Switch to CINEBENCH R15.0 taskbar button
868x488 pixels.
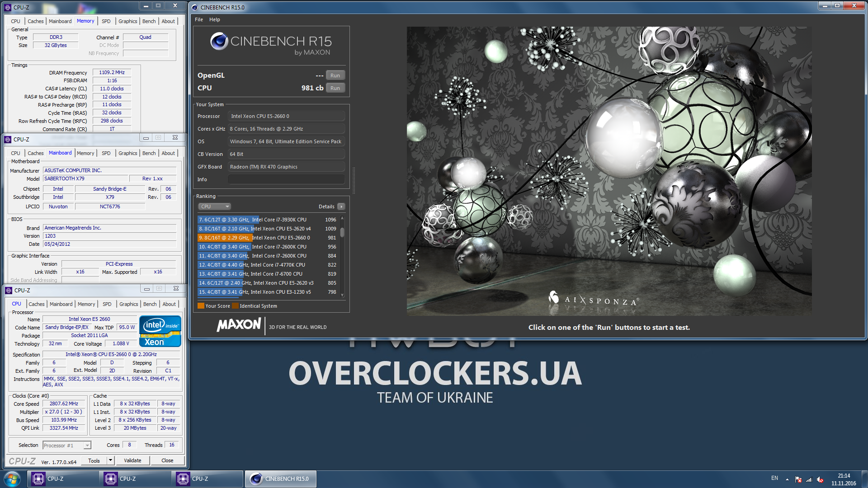(x=281, y=479)
